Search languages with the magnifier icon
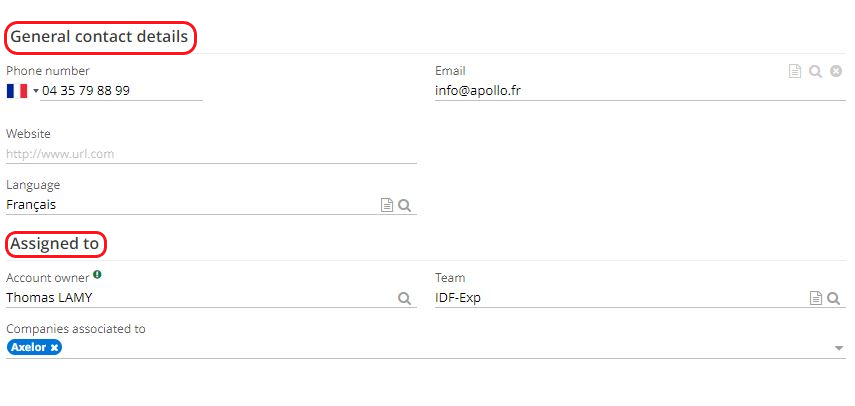The width and height of the screenshot is (855, 406). tap(405, 205)
